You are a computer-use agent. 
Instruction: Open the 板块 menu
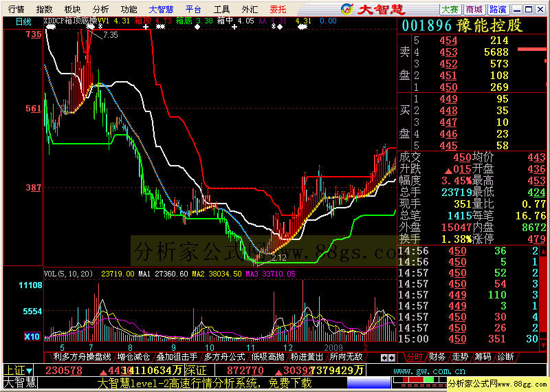pos(72,10)
